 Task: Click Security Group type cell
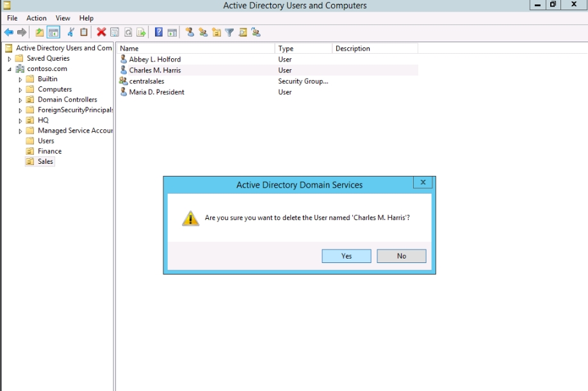[x=303, y=81]
